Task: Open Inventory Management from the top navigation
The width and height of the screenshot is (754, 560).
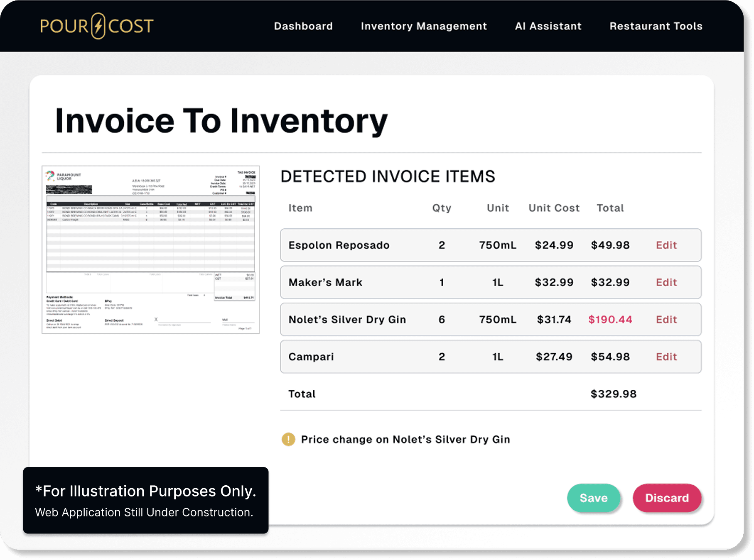Action: pos(424,26)
